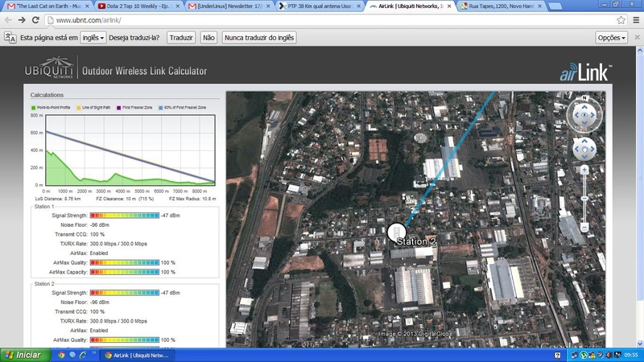This screenshot has width=644, height=362.
Task: Click Station 1 AirMax Quality bar
Action: coord(125,263)
